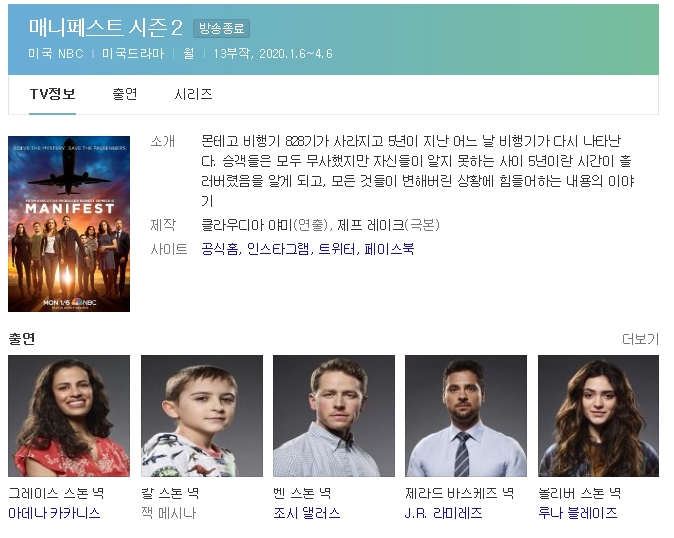Click the 벤 스톤 cast photo
Image resolution: width=674 pixels, height=538 pixels.
[334, 416]
